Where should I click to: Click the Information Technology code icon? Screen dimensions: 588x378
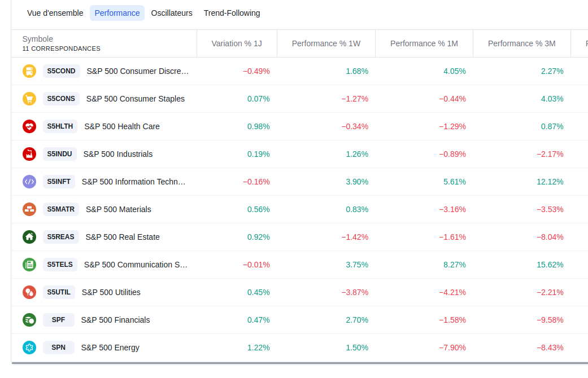click(29, 182)
